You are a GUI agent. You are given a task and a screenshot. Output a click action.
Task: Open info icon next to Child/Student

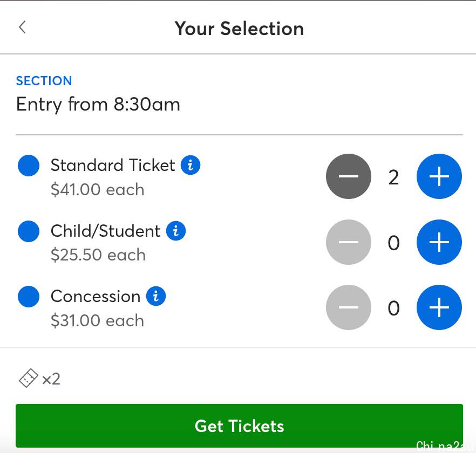(x=176, y=231)
